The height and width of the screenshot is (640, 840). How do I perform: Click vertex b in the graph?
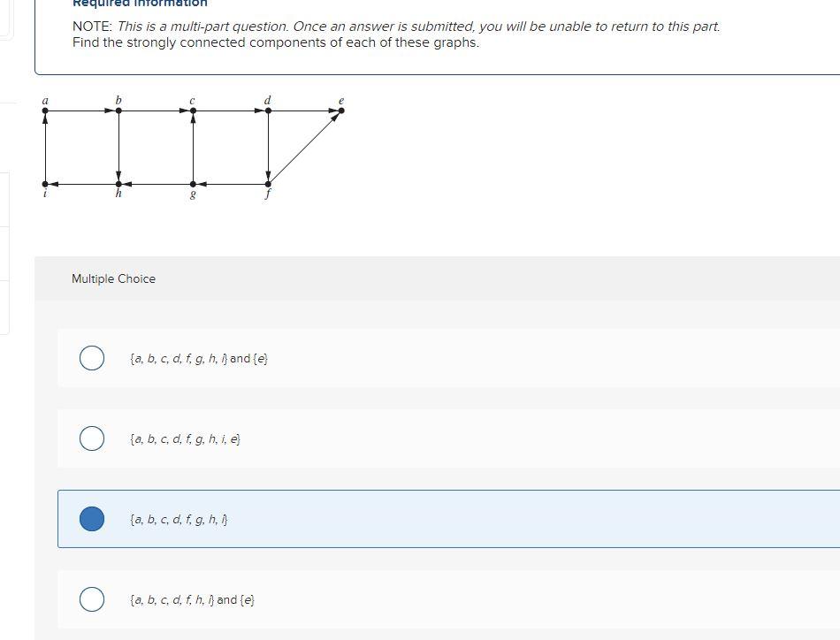click(118, 110)
